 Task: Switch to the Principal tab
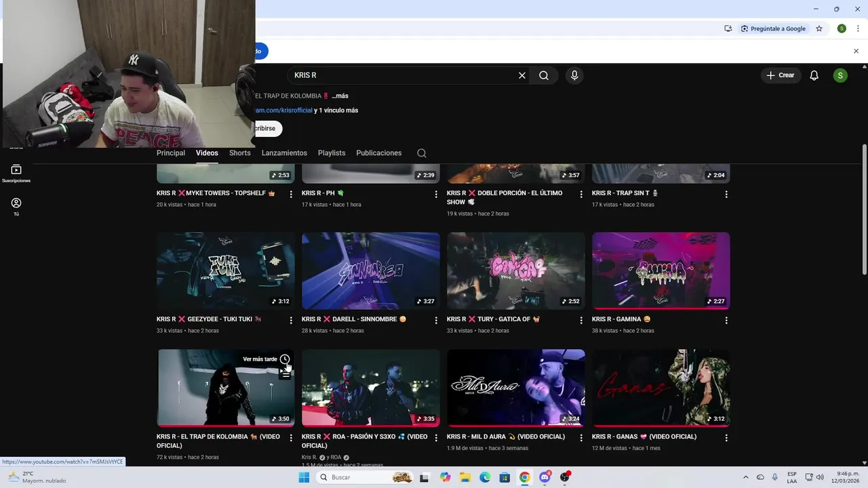[x=171, y=153]
